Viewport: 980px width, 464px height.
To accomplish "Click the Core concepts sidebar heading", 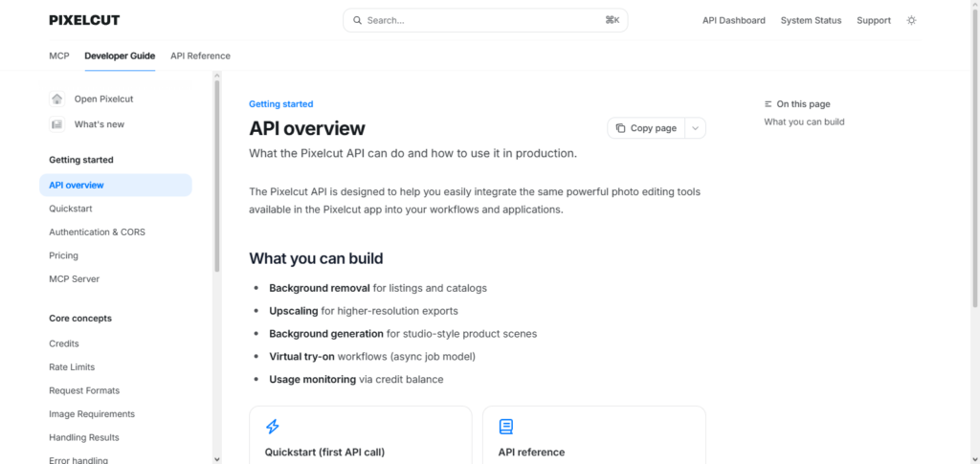I will click(80, 318).
